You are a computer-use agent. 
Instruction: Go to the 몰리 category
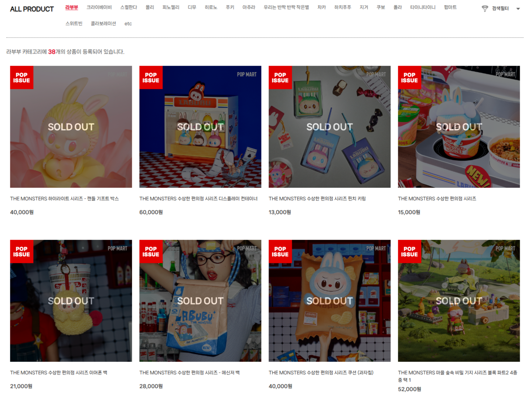click(150, 7)
